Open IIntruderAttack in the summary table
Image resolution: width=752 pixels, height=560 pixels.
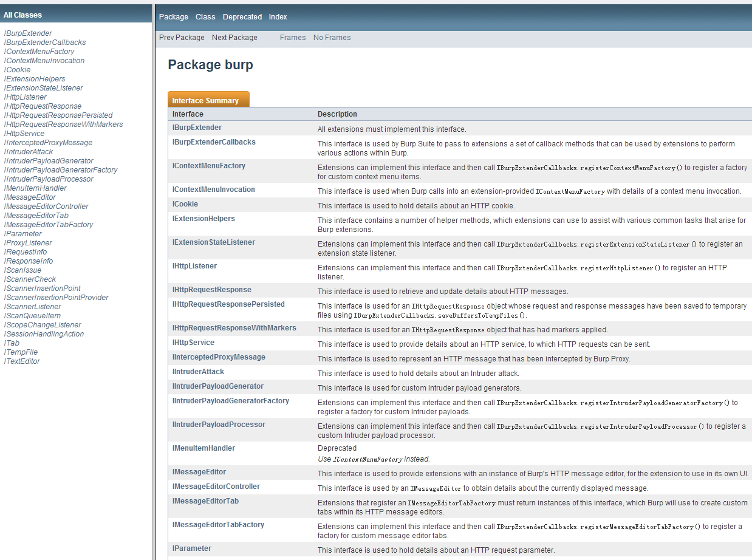click(x=198, y=372)
